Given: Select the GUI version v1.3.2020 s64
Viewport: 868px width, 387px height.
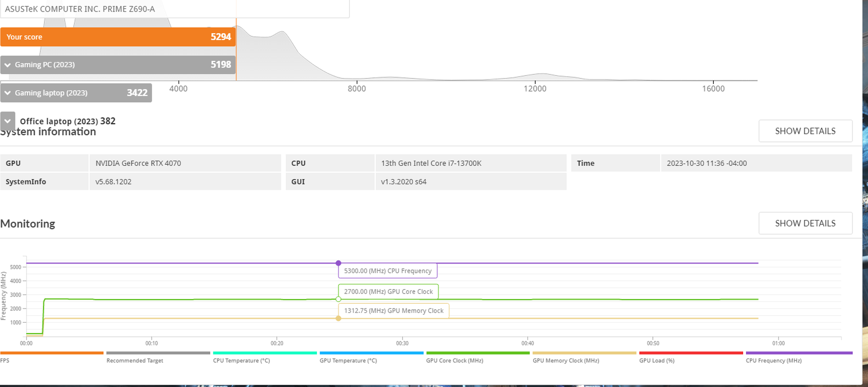Looking at the screenshot, I should click(x=404, y=182).
